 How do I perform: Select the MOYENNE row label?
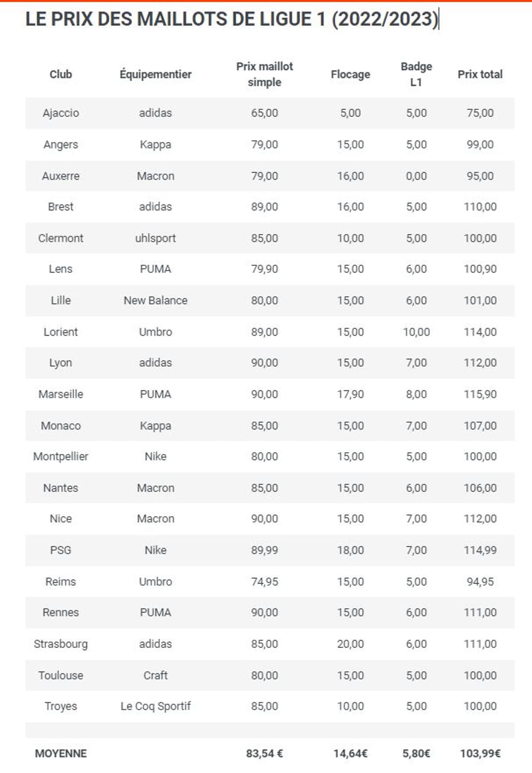61,753
